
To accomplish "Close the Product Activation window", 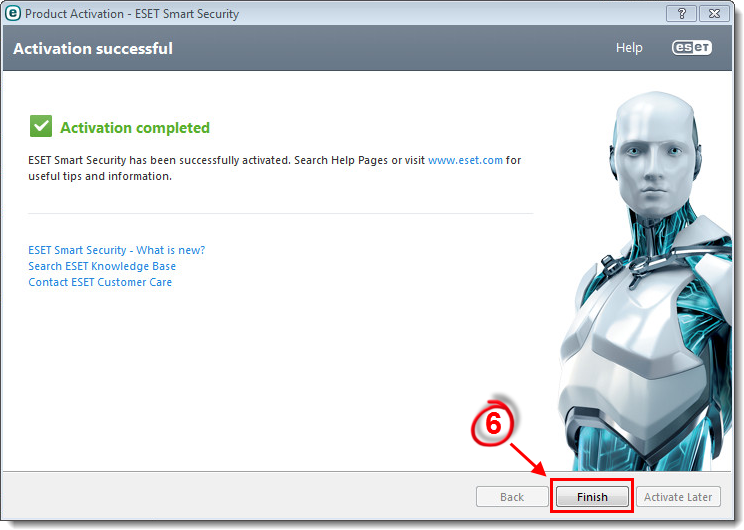I will point(714,14).
